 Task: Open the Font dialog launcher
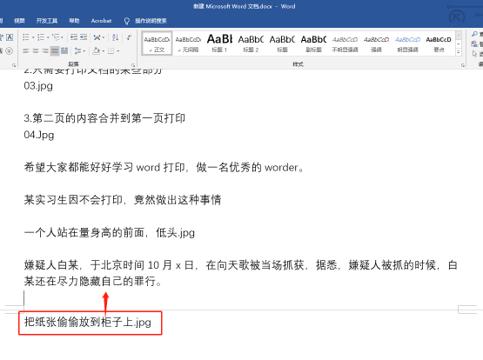tap(14, 65)
